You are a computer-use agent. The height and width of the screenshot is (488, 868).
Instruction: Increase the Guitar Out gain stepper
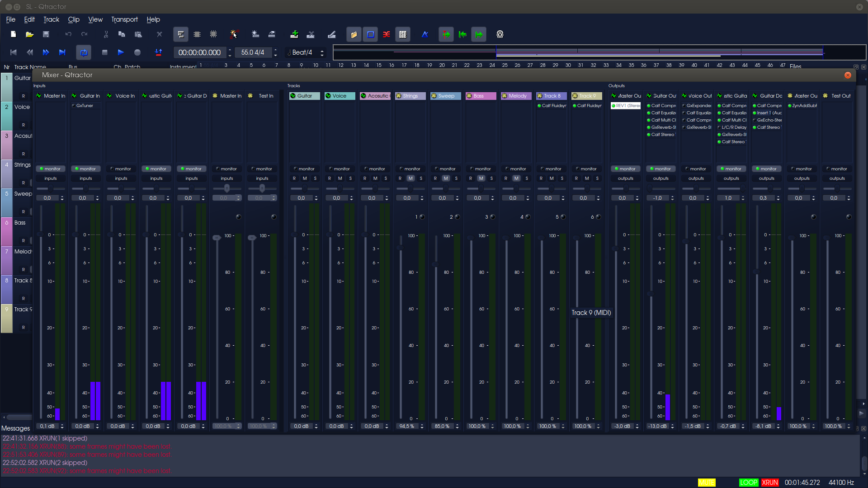[672, 197]
